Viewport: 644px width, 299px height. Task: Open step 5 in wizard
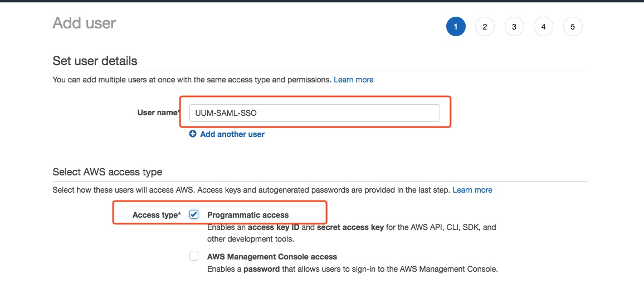[x=573, y=27]
